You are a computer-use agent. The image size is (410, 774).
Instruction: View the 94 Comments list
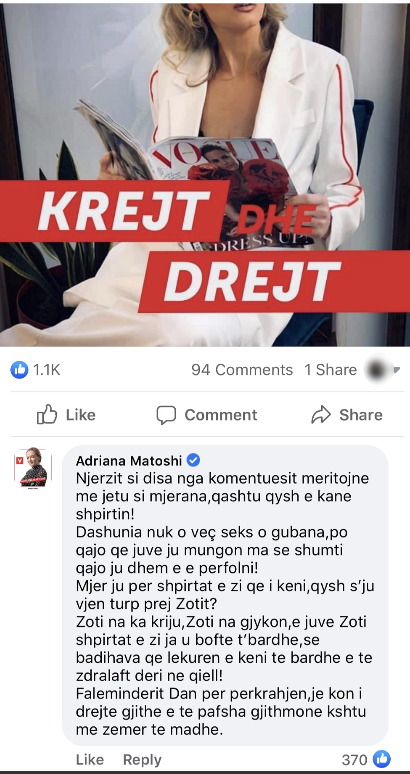coord(242,370)
